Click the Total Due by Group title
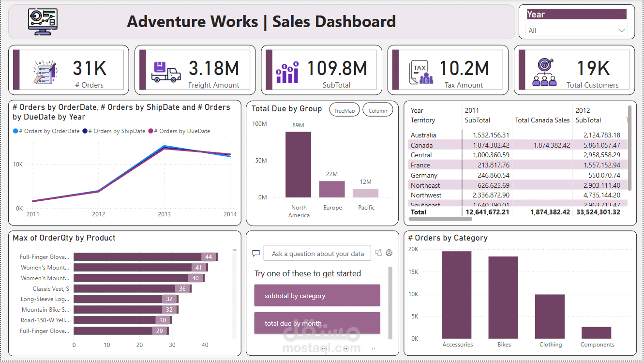 click(286, 109)
